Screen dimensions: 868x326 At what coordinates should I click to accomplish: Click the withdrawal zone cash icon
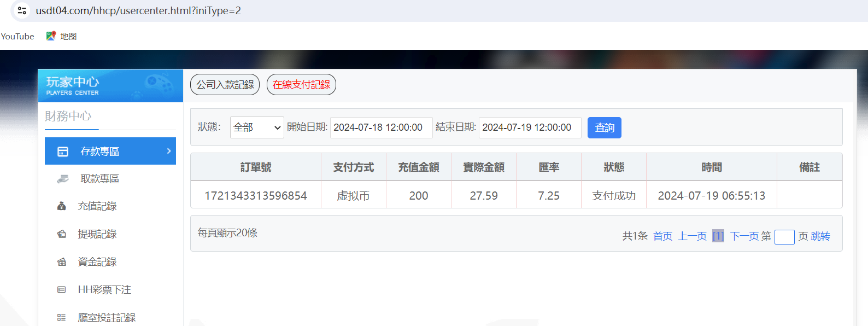[x=63, y=179]
